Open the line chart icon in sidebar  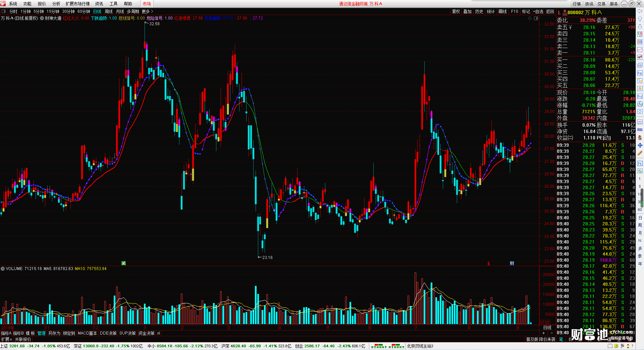coord(640,50)
